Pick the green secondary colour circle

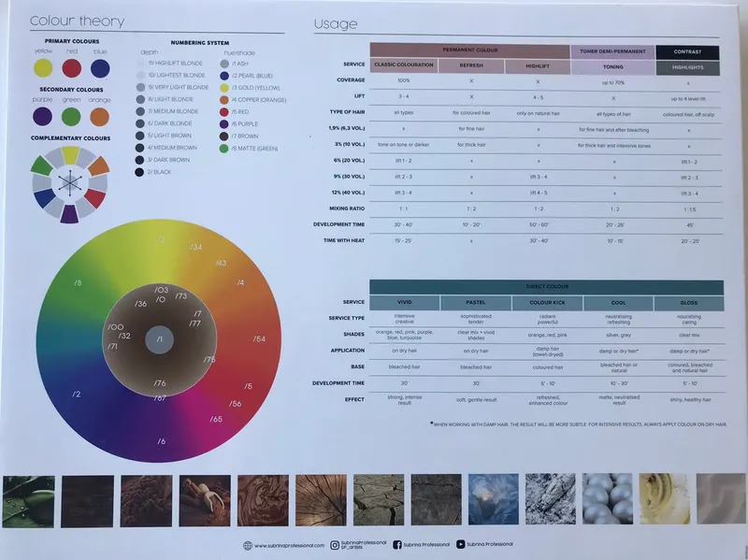tap(71, 117)
